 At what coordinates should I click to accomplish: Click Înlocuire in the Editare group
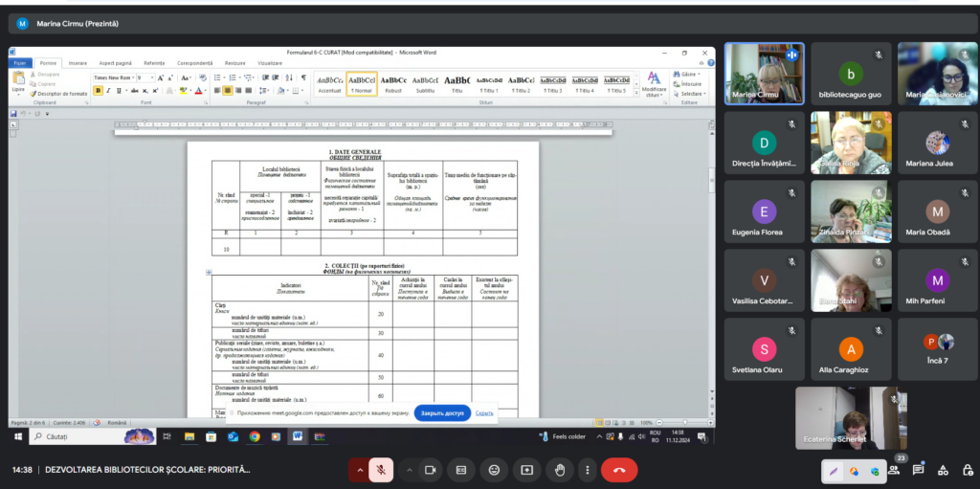click(x=687, y=84)
